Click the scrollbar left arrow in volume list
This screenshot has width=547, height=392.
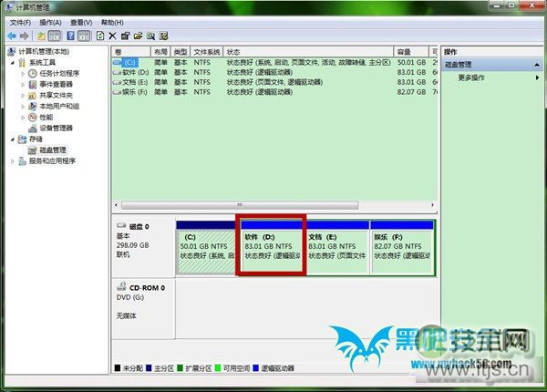[116, 205]
